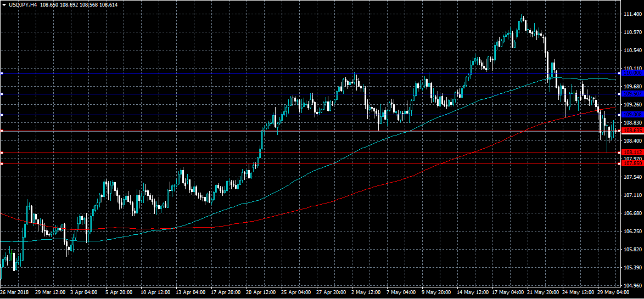Click the 20 Apr 12:00 time label
644x299 pixels.
262,292
